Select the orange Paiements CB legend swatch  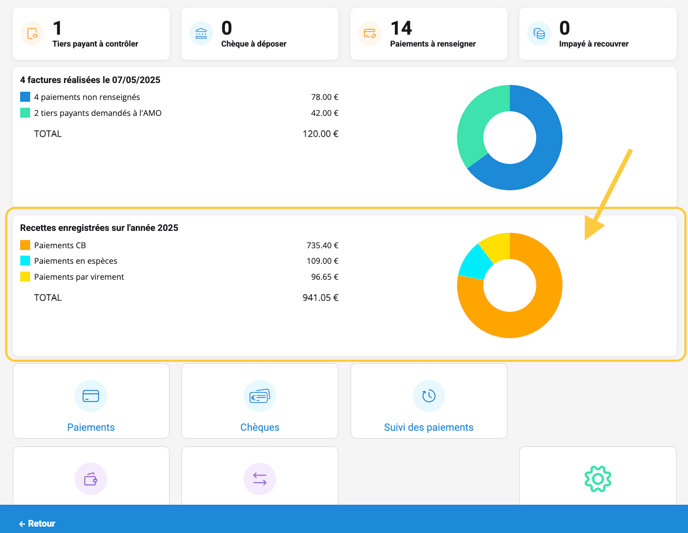(x=25, y=245)
